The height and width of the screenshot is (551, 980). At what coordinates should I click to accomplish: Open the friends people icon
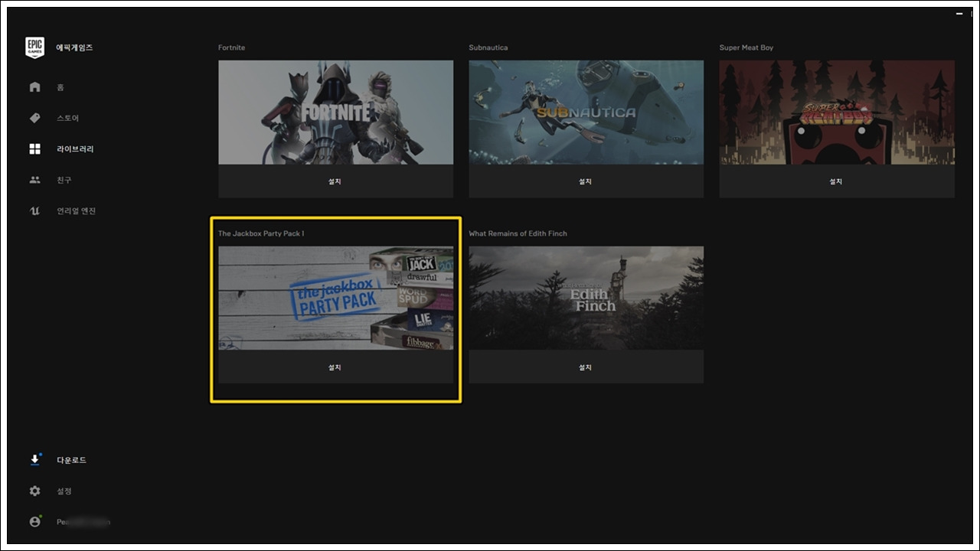pos(34,180)
